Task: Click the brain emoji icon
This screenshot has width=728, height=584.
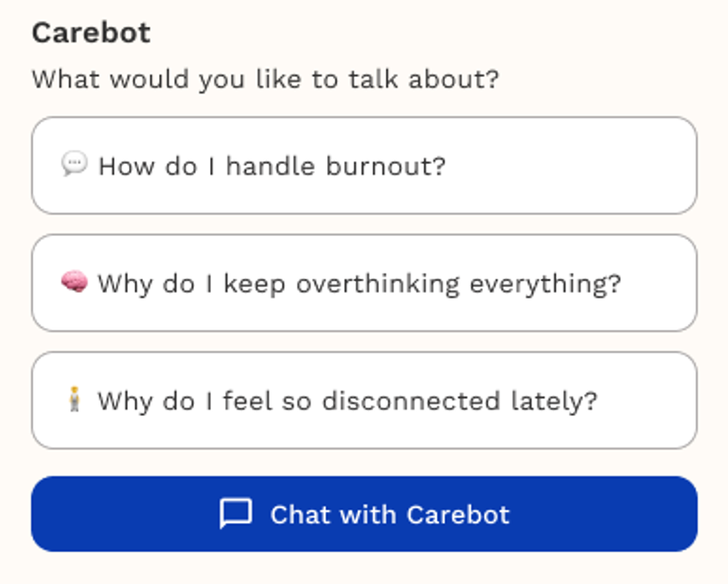Action: (x=74, y=282)
